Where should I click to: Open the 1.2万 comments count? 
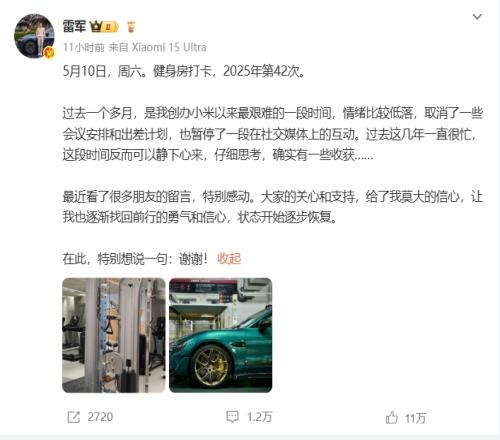(260, 417)
